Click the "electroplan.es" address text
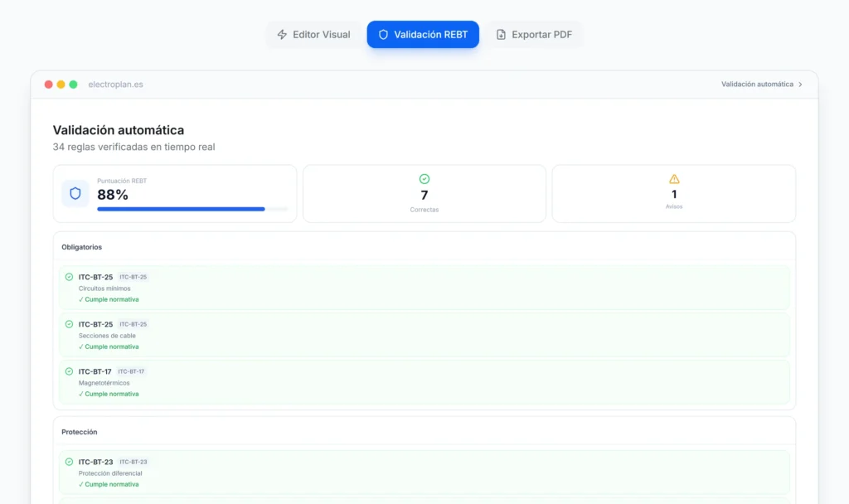This screenshot has height=504, width=849. (x=116, y=85)
